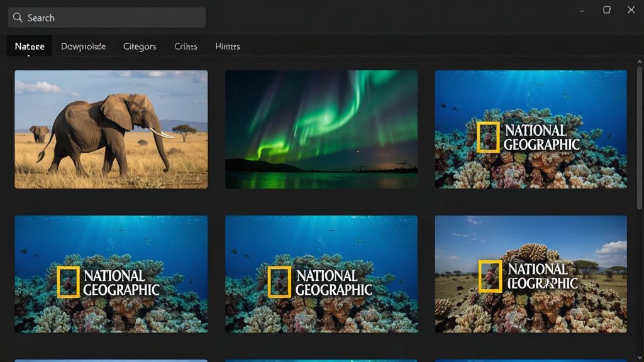This screenshot has height=362, width=644.
Task: Select coral reef thumbnail below the elephant
Action: point(111,274)
